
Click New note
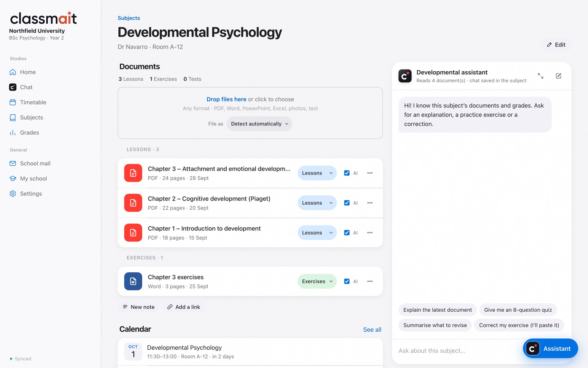point(139,307)
